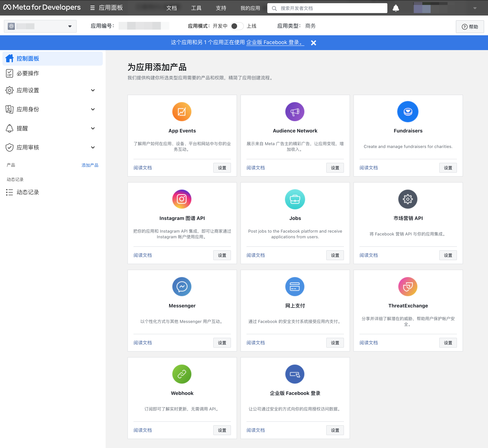
Task: Click the Webhook green link icon
Action: (182, 374)
